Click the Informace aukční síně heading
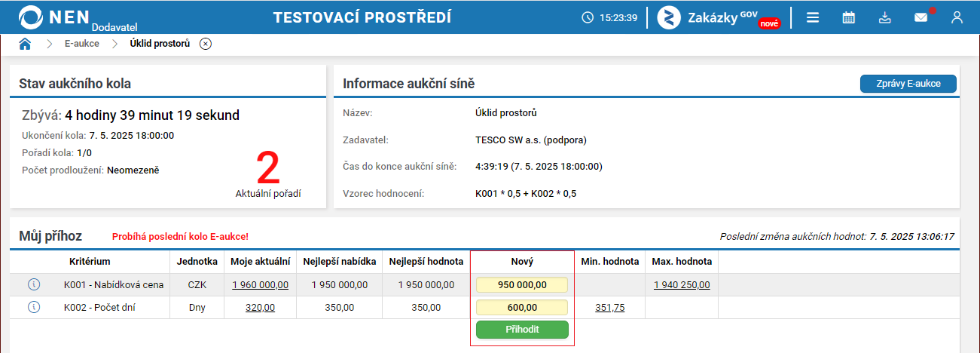 pos(408,83)
